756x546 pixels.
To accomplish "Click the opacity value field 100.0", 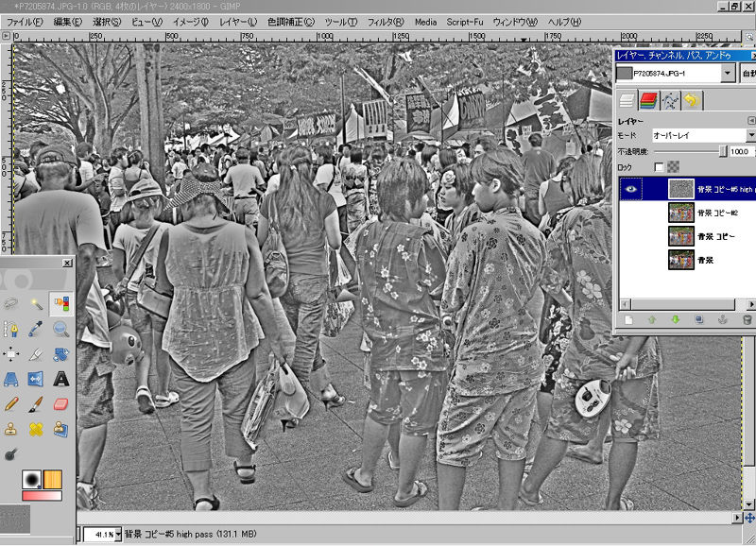I will (x=741, y=151).
